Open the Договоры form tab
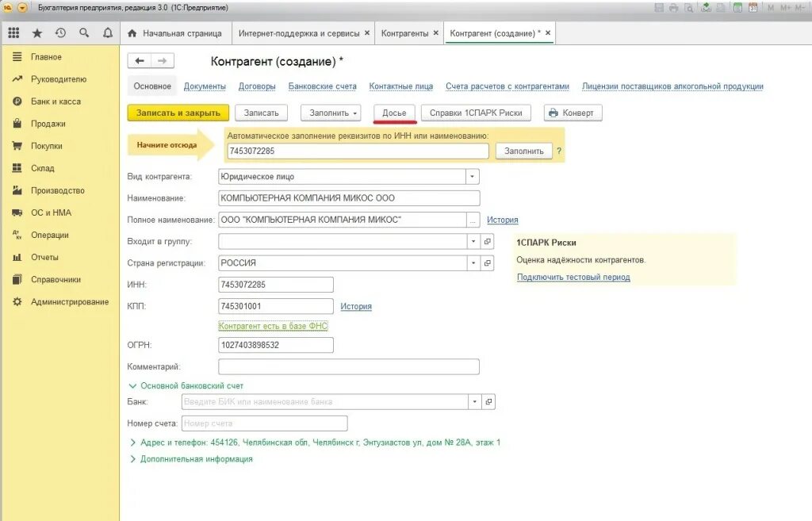 (x=257, y=86)
